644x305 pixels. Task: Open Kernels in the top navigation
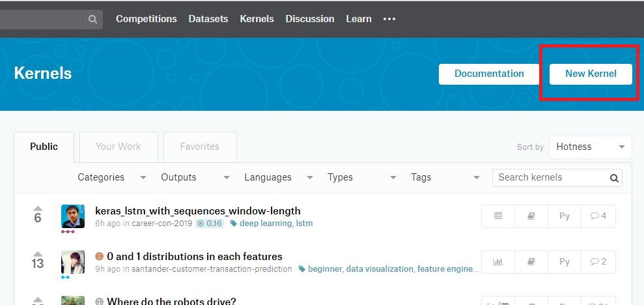tap(257, 19)
